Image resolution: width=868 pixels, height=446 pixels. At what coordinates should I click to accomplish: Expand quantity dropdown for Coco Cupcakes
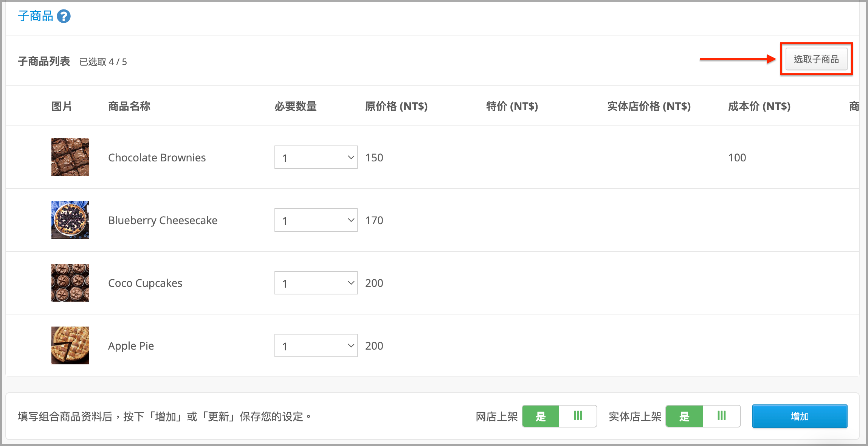coord(316,283)
